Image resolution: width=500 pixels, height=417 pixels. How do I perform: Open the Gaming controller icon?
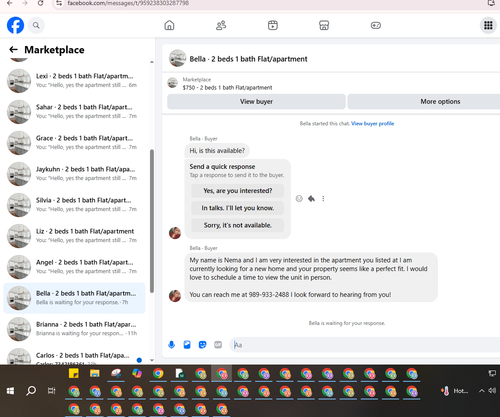point(376,25)
